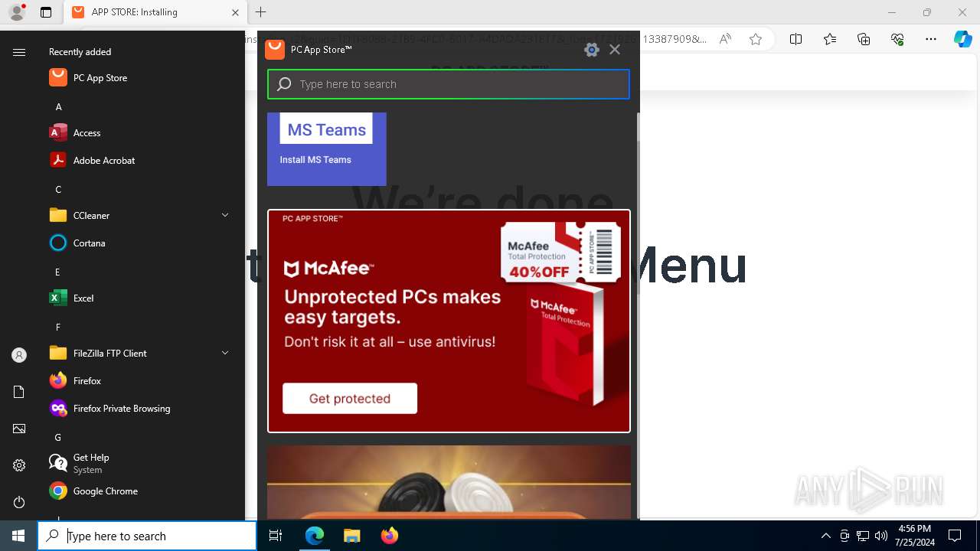Click the Recently added heading

point(80,52)
